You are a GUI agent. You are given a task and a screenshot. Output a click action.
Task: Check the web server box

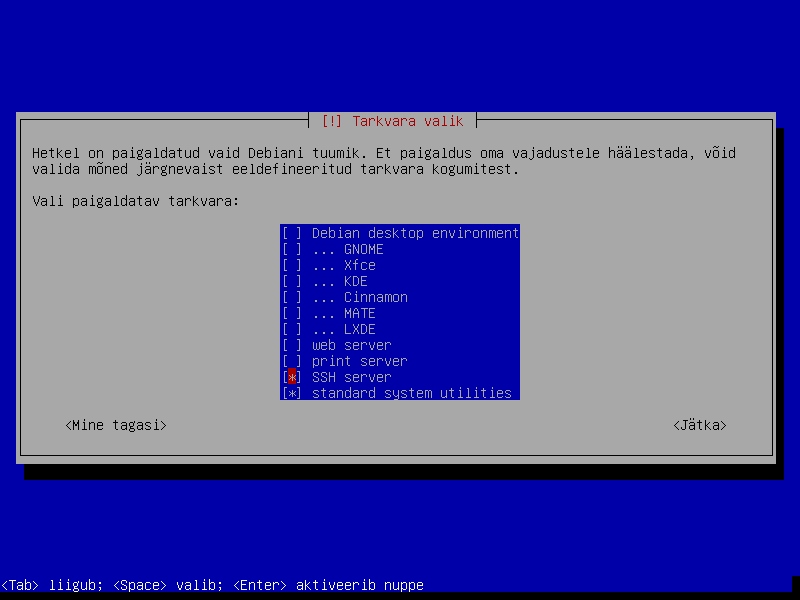click(292, 345)
